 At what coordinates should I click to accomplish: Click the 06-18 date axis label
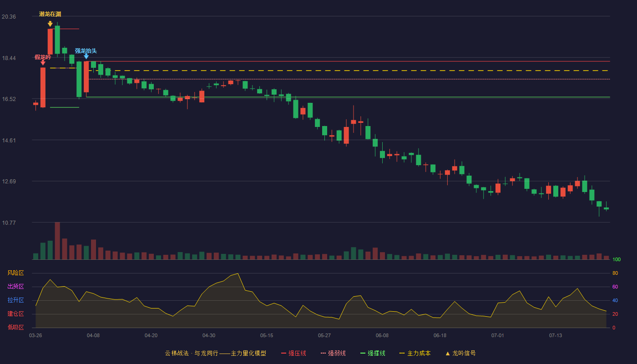click(440, 335)
